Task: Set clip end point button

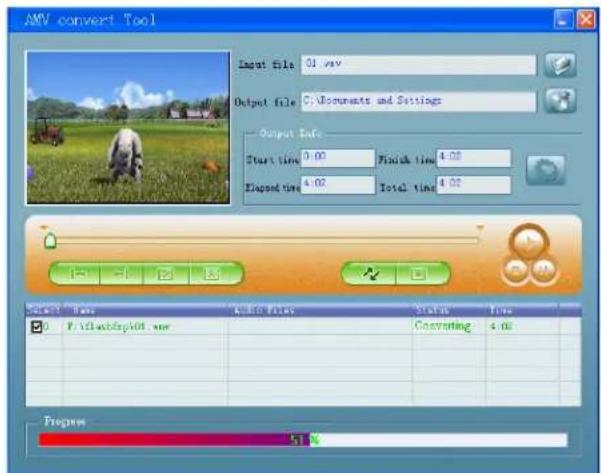Action: [x=121, y=274]
